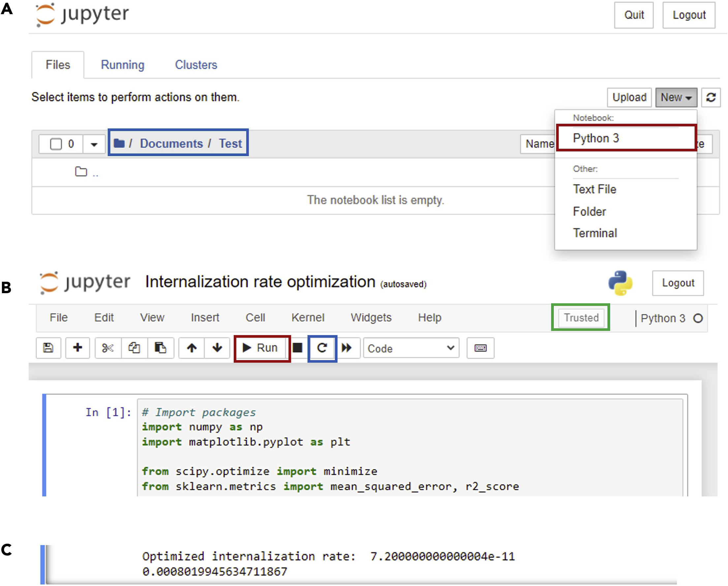Click the Run button
The width and height of the screenshot is (728, 586).
click(261, 348)
